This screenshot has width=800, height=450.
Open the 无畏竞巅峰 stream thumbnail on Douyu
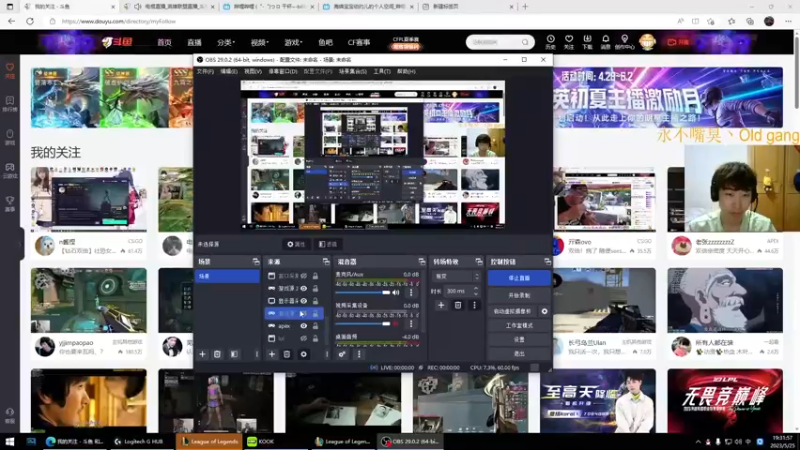coord(725,401)
